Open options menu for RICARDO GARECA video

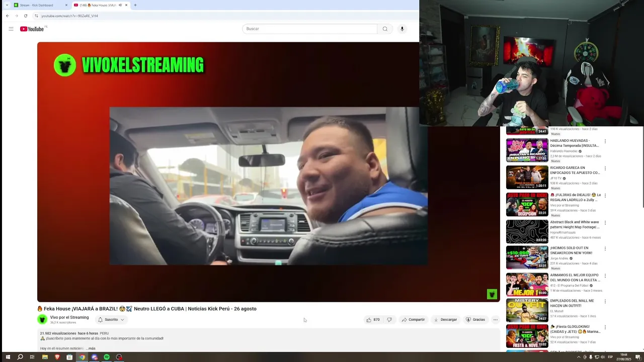point(605,168)
